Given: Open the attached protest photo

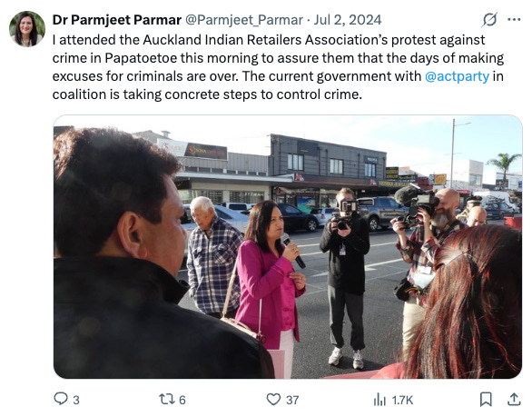Looking at the screenshot, I should click(288, 247).
